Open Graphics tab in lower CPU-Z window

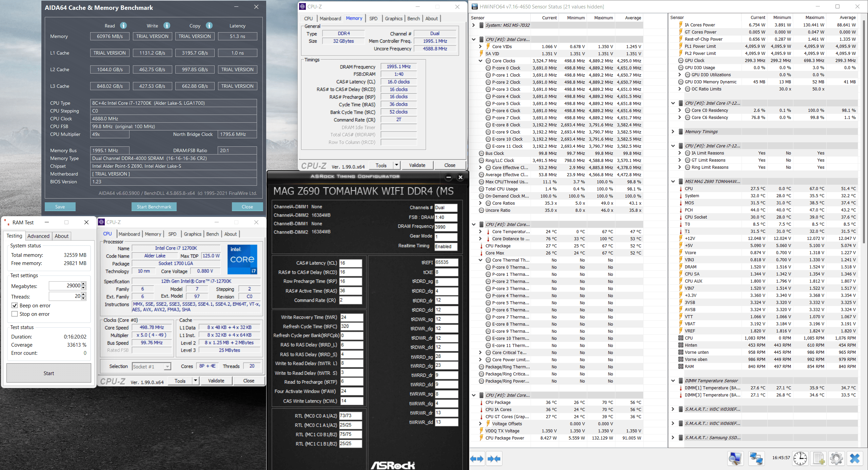coord(193,234)
